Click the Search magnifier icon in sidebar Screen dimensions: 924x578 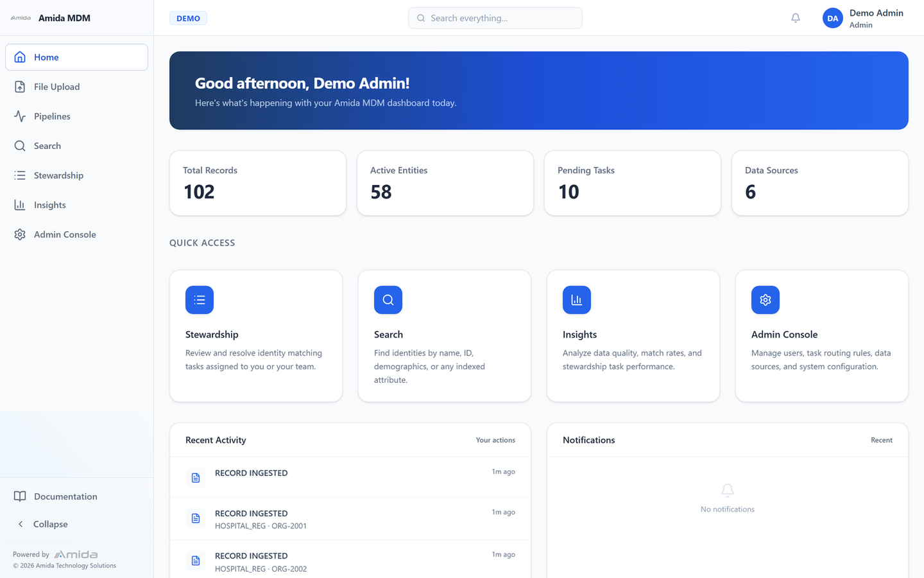[x=20, y=146]
